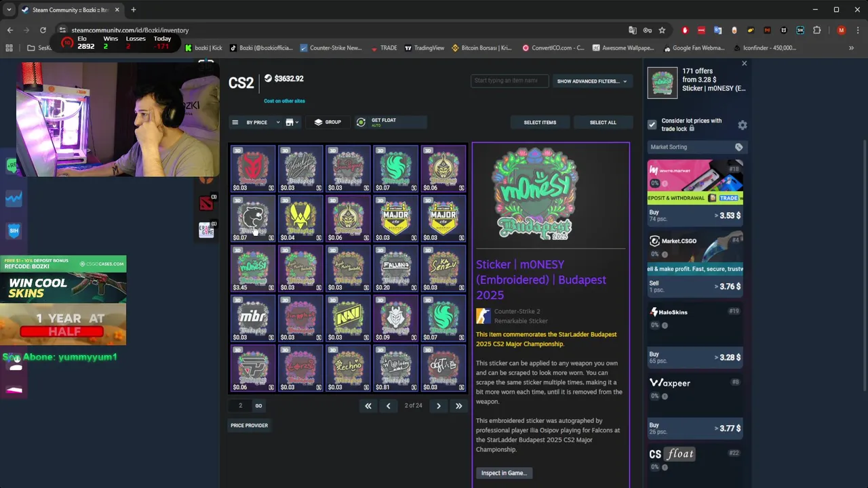This screenshot has height=488, width=868.
Task: Open the tab search dropdown arrow
Action: click(9, 9)
